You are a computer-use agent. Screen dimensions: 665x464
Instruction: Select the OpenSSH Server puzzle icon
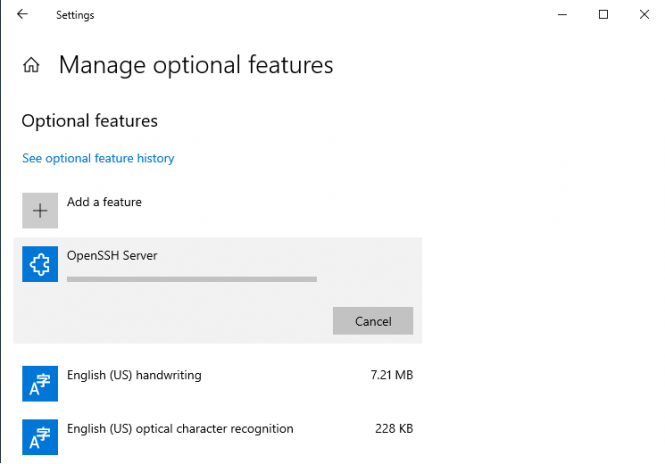click(41, 265)
